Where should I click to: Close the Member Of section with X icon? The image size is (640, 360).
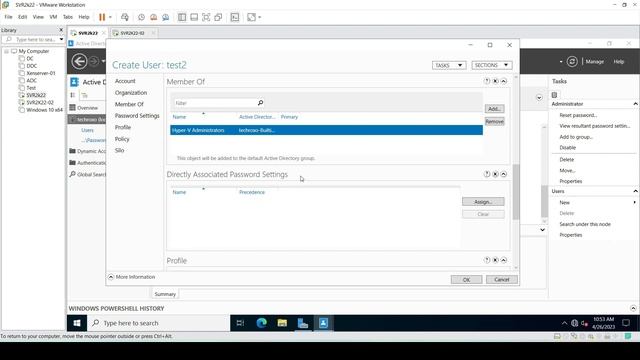[496, 81]
